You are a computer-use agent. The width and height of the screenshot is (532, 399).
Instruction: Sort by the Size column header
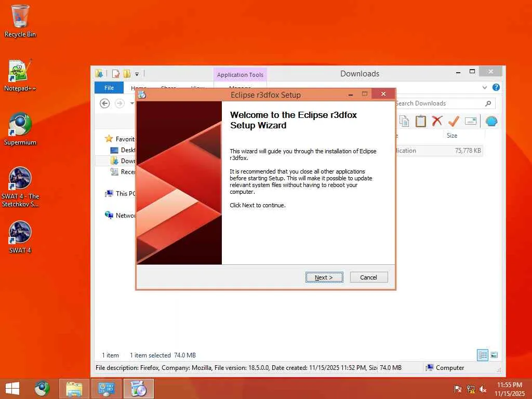(452, 136)
